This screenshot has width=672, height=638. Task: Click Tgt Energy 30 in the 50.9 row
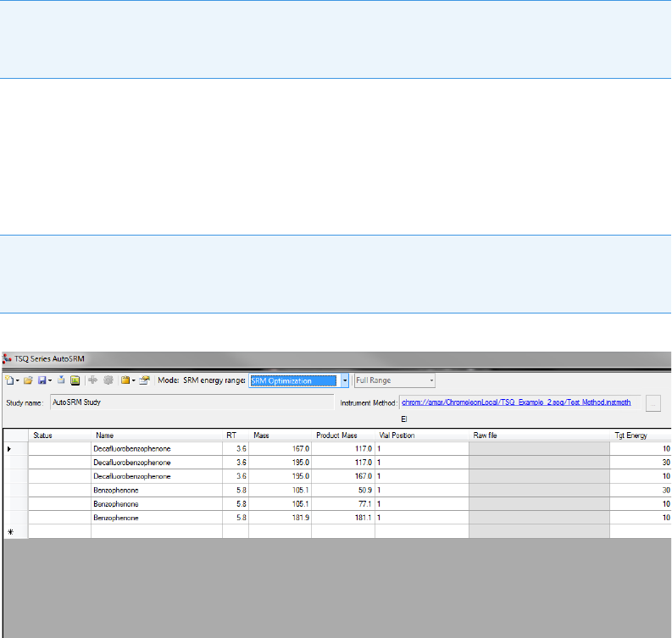click(x=641, y=491)
